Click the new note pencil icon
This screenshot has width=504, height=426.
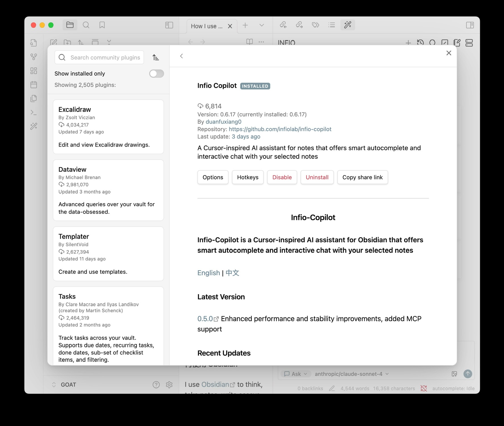(53, 42)
